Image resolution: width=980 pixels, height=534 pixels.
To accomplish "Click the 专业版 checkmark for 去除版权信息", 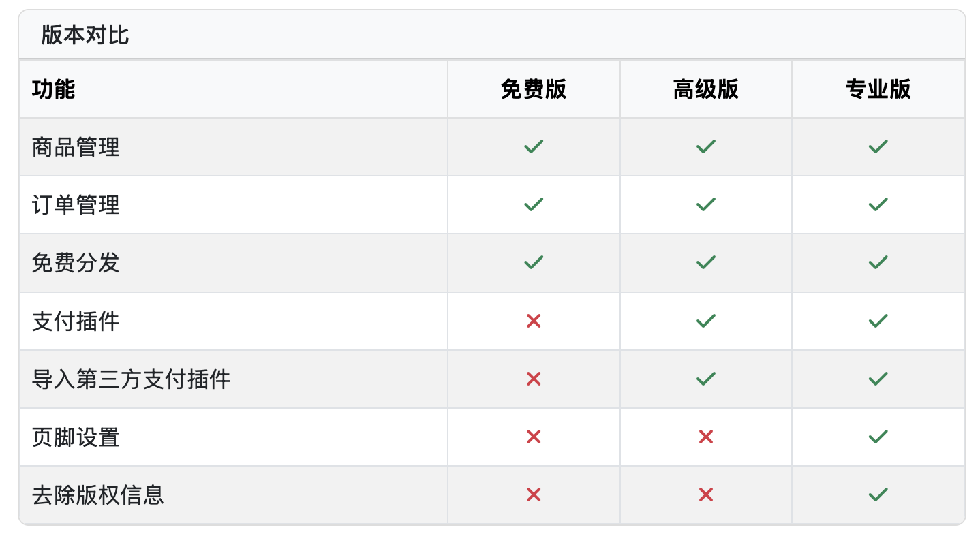I will pyautogui.click(x=878, y=494).
